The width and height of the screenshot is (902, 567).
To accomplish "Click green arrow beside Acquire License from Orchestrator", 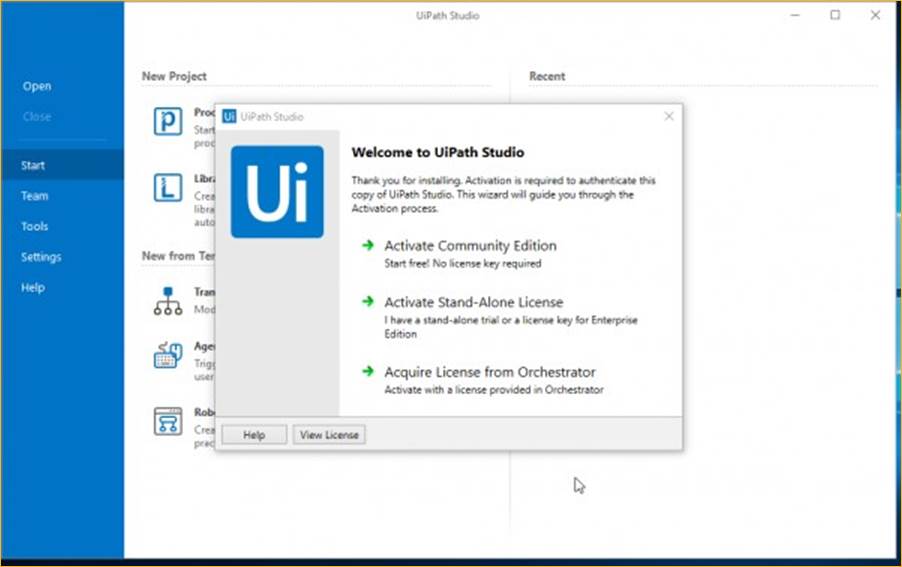I will 368,371.
